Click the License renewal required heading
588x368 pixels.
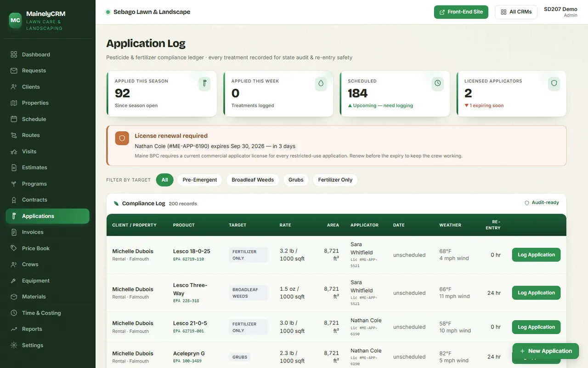[171, 136]
